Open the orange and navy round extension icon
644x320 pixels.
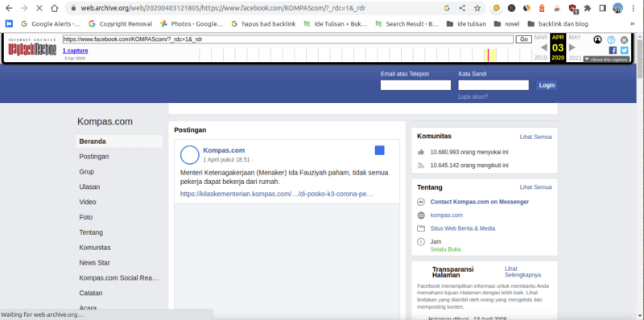pyautogui.click(x=526, y=8)
